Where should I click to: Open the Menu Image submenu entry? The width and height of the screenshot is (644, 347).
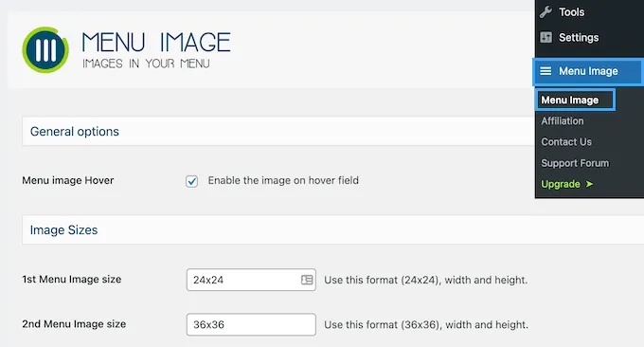click(x=575, y=100)
